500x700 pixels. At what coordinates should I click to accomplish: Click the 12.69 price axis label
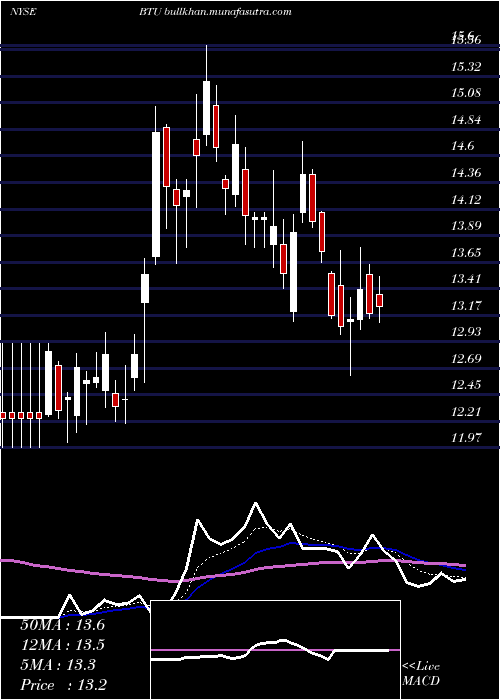coord(467,358)
